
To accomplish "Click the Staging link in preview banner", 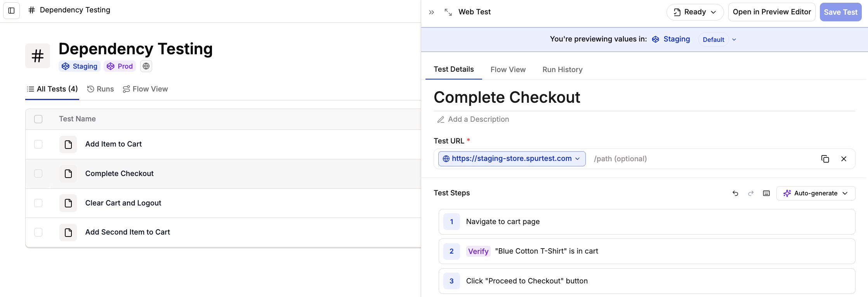I will [x=677, y=39].
